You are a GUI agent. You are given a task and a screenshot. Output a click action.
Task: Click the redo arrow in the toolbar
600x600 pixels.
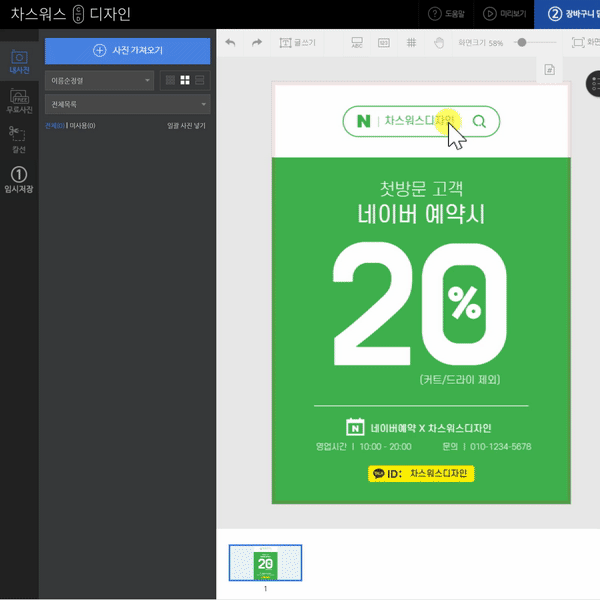(257, 42)
